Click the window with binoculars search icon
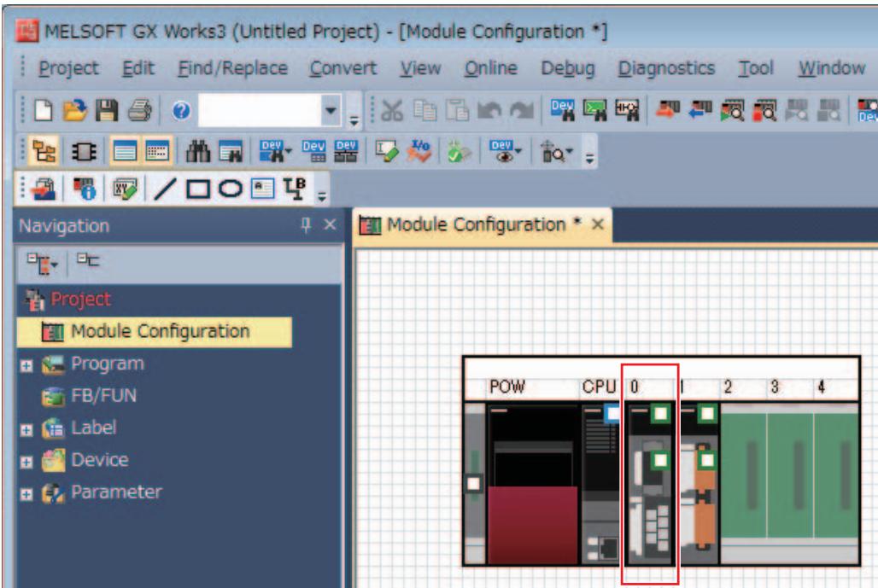The image size is (878, 588). [230, 151]
